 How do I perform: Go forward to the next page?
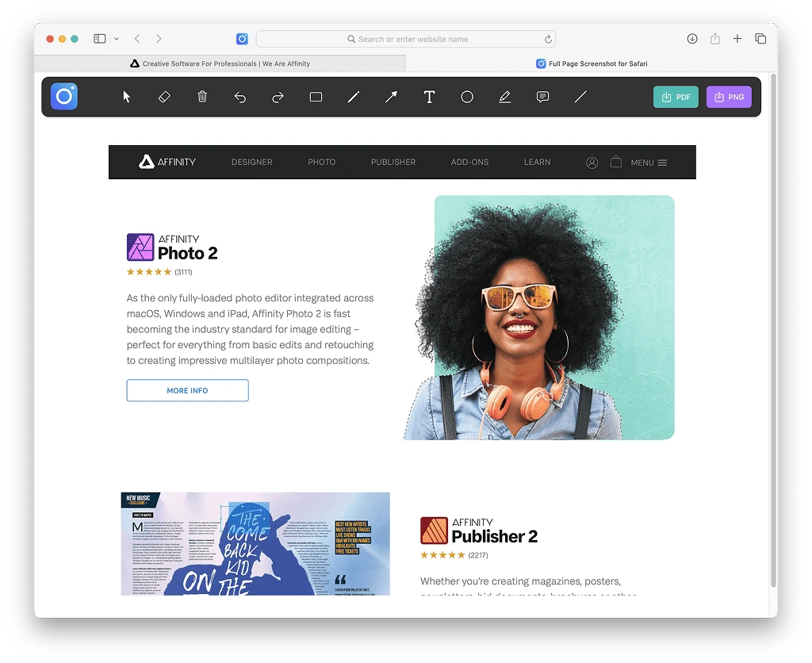[159, 39]
